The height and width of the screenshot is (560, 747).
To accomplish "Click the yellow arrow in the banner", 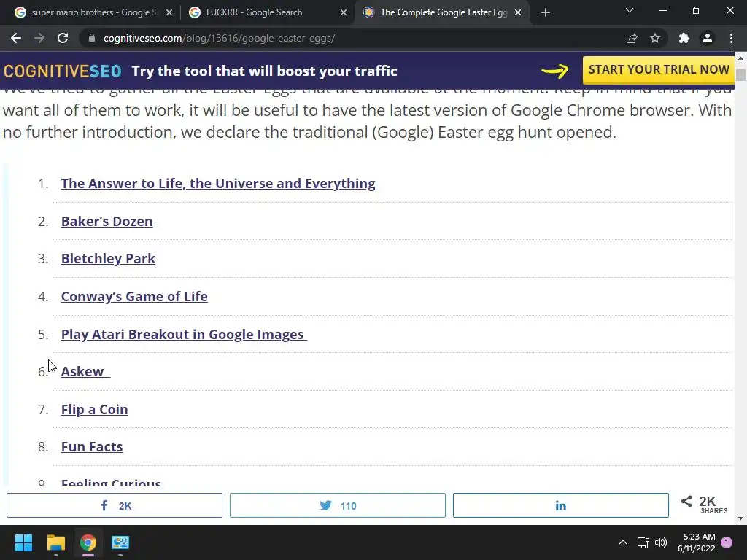I will (555, 71).
